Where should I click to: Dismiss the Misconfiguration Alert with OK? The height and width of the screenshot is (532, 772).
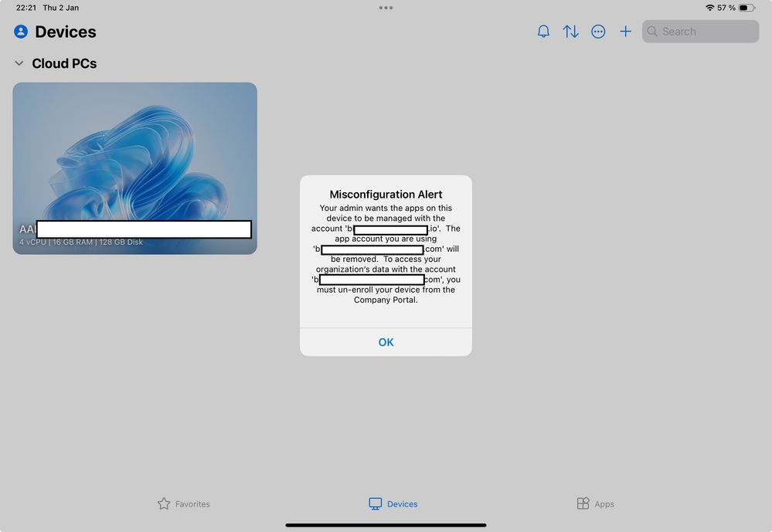(386, 342)
